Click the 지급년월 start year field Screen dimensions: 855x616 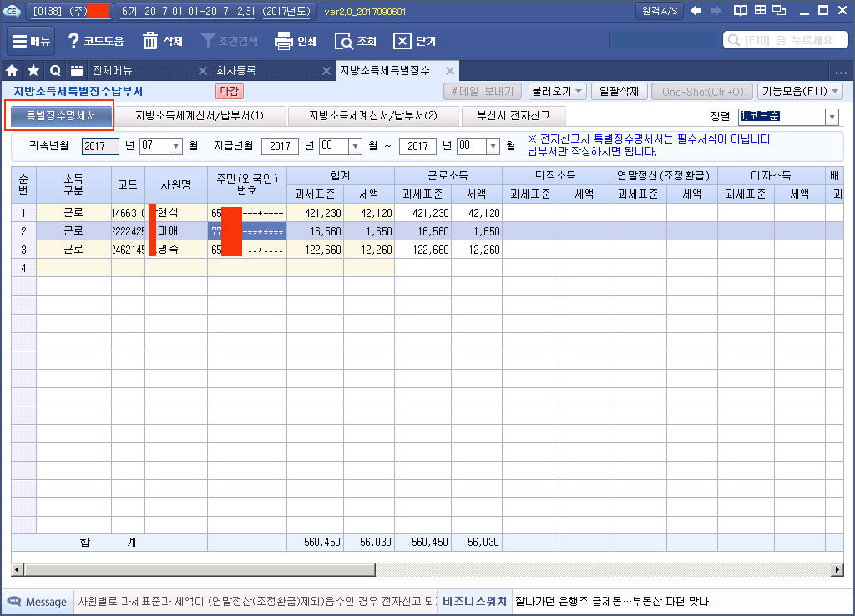[x=280, y=146]
